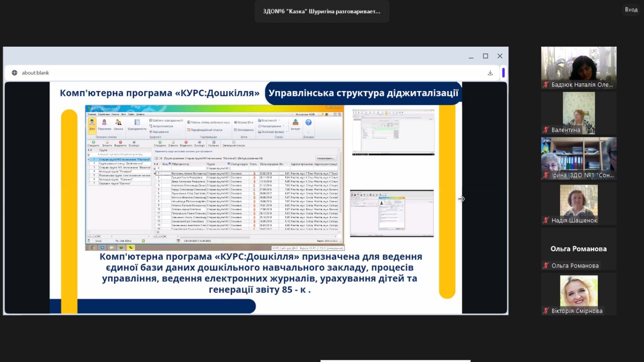Click muted mic icon for Бадзюк Наталія
The height and width of the screenshot is (362, 644).
coord(545,84)
